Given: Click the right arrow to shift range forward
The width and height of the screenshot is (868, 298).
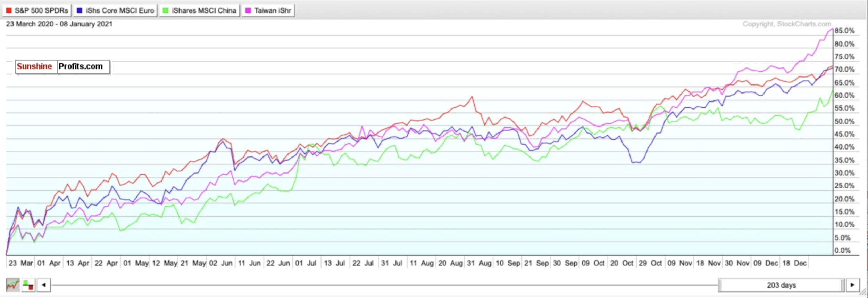Looking at the screenshot, I should pos(852,285).
